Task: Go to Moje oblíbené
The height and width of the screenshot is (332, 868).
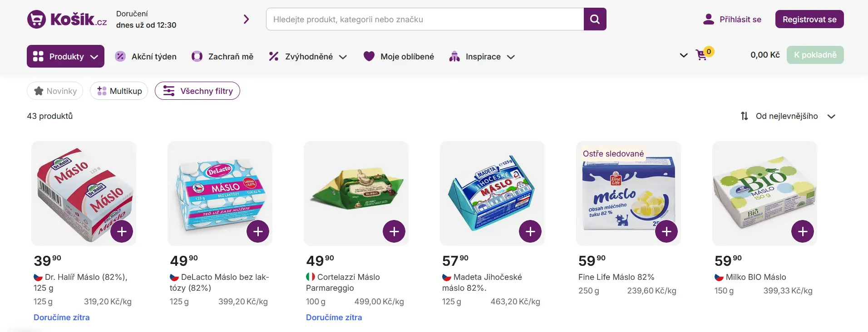Action: [x=399, y=57]
